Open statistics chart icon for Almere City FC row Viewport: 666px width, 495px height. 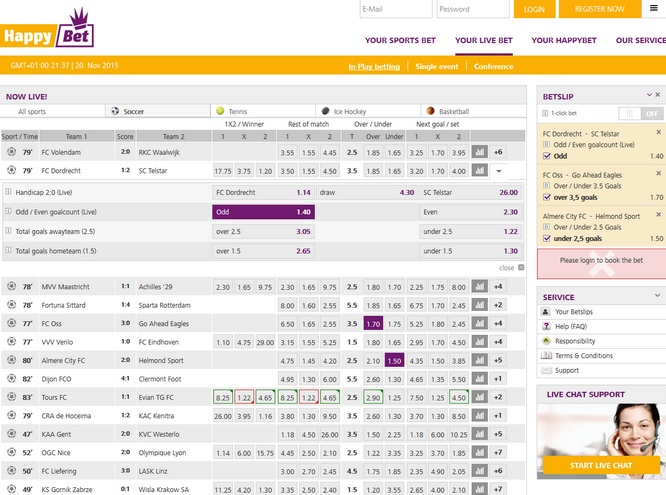(480, 360)
